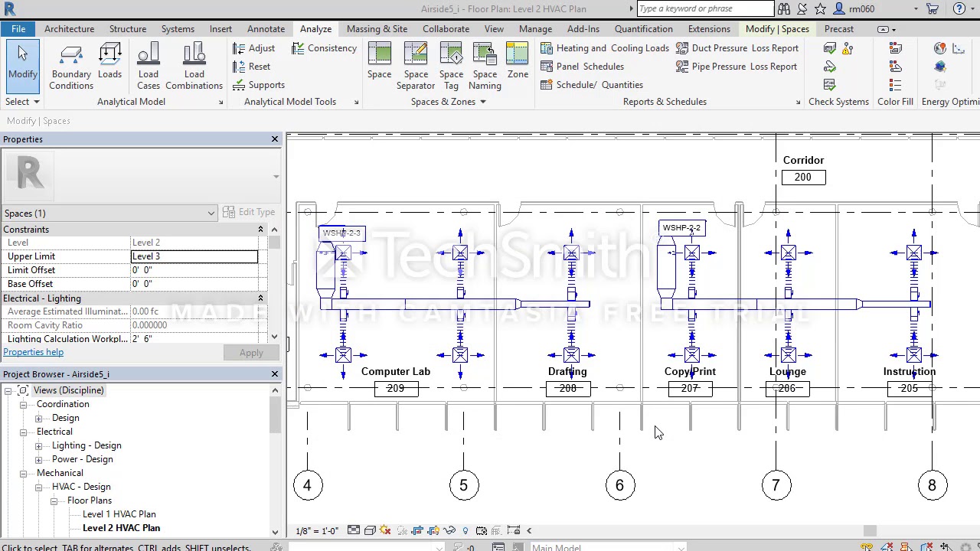Open the Loads analytical tool
The width and height of the screenshot is (980, 551).
point(109,61)
